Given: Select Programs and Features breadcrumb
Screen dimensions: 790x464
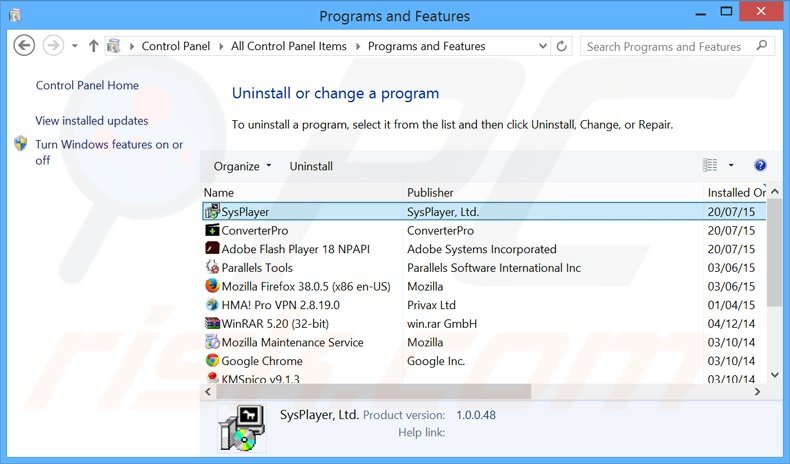Looking at the screenshot, I should tap(426, 46).
